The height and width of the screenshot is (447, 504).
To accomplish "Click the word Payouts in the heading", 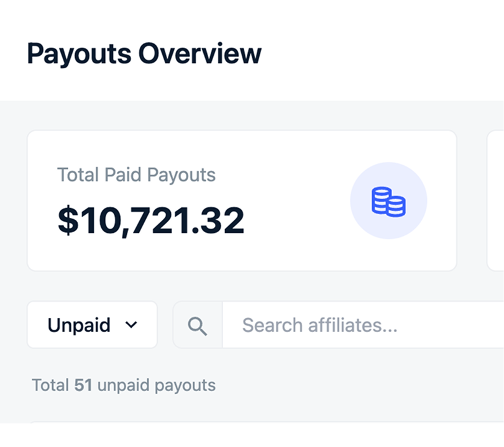I will tap(79, 54).
